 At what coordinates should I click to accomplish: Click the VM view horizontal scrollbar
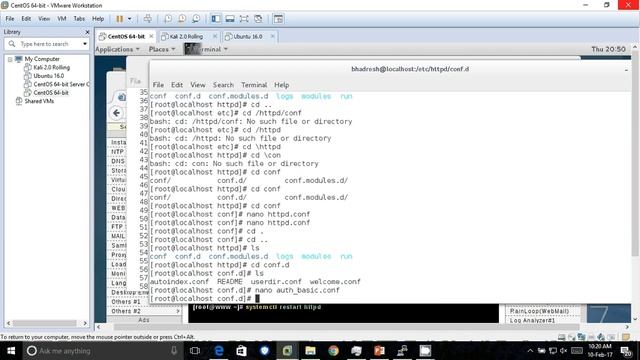point(347,327)
